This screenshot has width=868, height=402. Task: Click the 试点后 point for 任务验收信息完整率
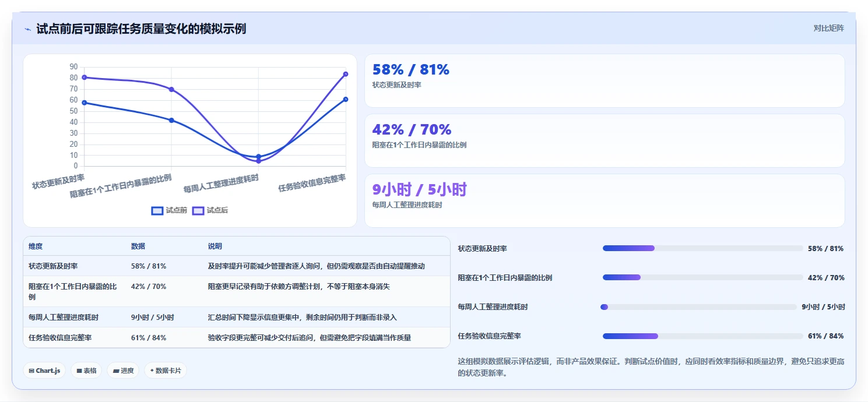(x=346, y=74)
